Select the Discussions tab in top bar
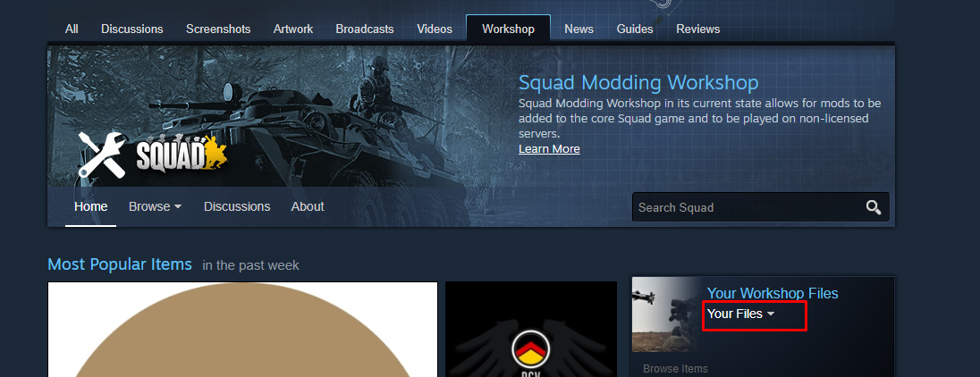Screen dimensions: 980x377 pyautogui.click(x=132, y=29)
